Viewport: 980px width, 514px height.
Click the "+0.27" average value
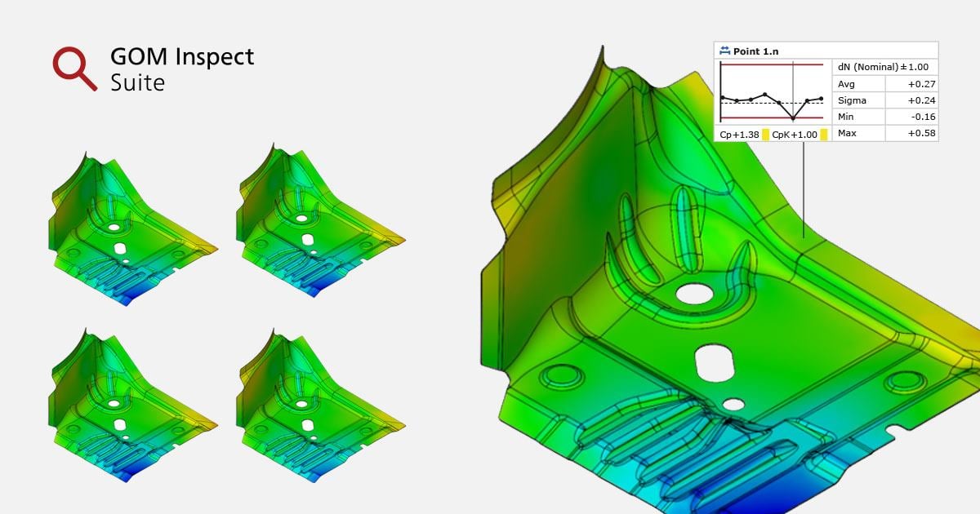click(x=921, y=84)
